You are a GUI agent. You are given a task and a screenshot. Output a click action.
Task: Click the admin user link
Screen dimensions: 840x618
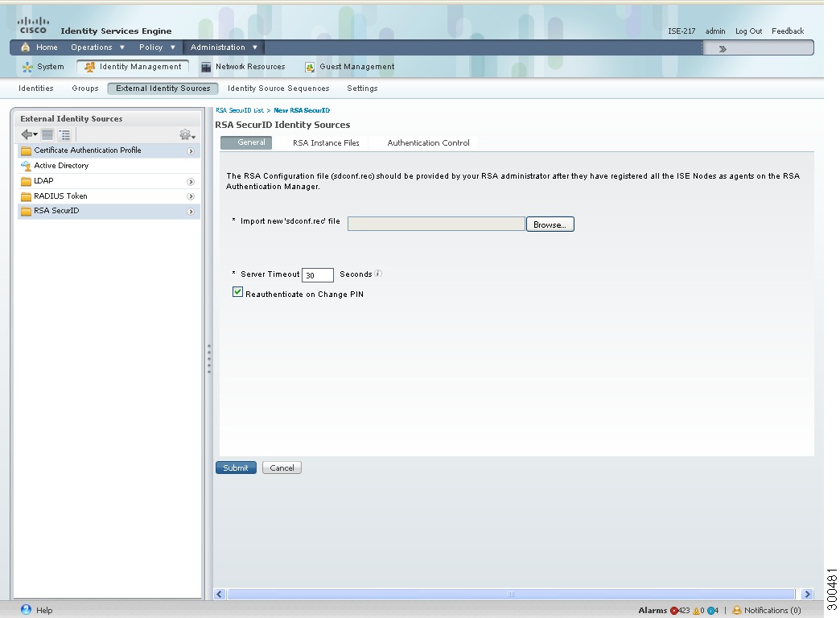click(715, 31)
